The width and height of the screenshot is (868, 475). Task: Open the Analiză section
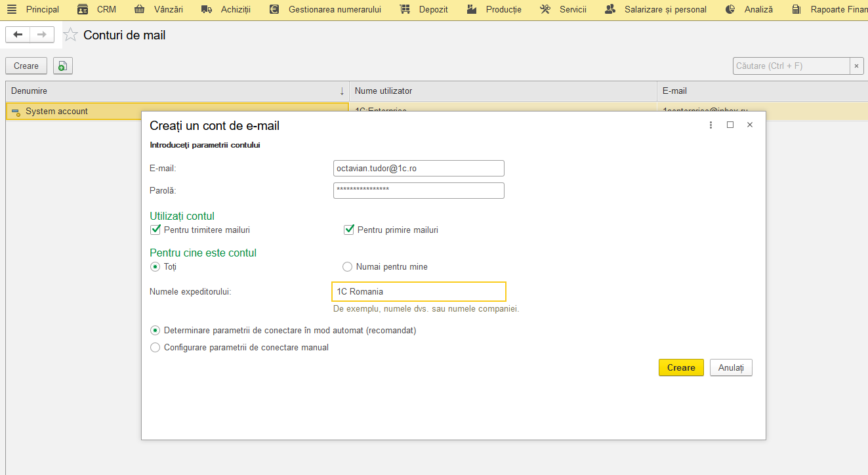(x=749, y=9)
